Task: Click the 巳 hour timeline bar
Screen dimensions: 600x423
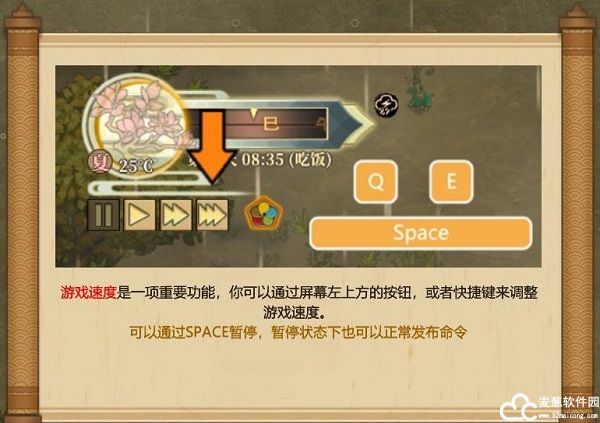Action: [x=268, y=124]
